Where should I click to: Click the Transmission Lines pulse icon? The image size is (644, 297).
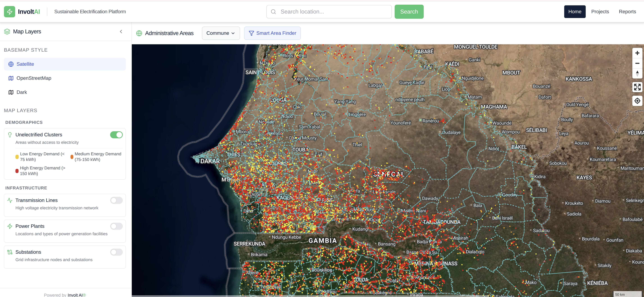pos(10,200)
